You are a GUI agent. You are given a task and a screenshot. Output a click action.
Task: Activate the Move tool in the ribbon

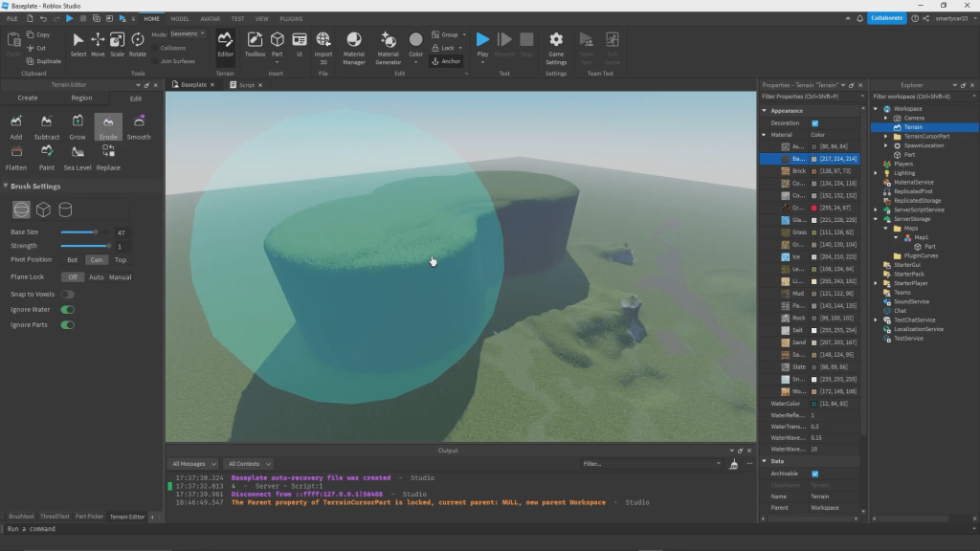click(x=98, y=44)
